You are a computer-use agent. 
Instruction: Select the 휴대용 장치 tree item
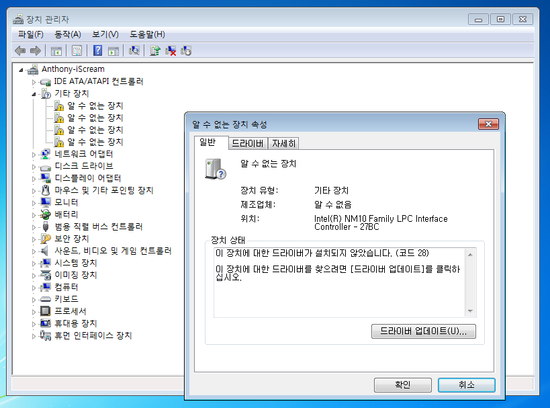coord(76,323)
